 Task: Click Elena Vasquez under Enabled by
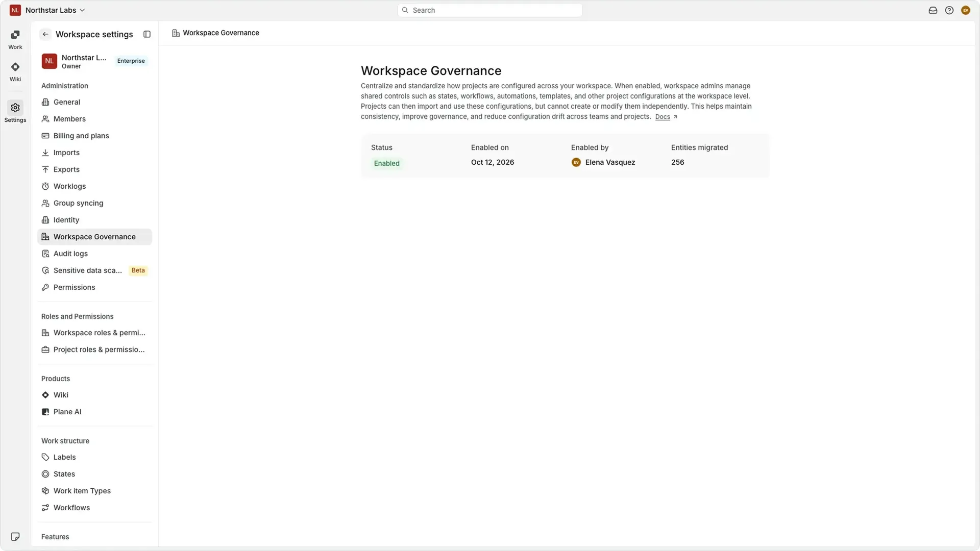(x=603, y=162)
